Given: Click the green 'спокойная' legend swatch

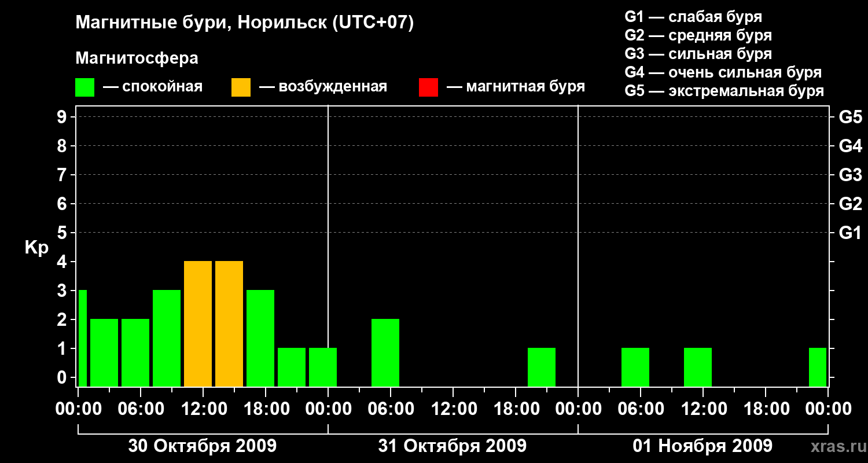Looking at the screenshot, I should pos(85,87).
